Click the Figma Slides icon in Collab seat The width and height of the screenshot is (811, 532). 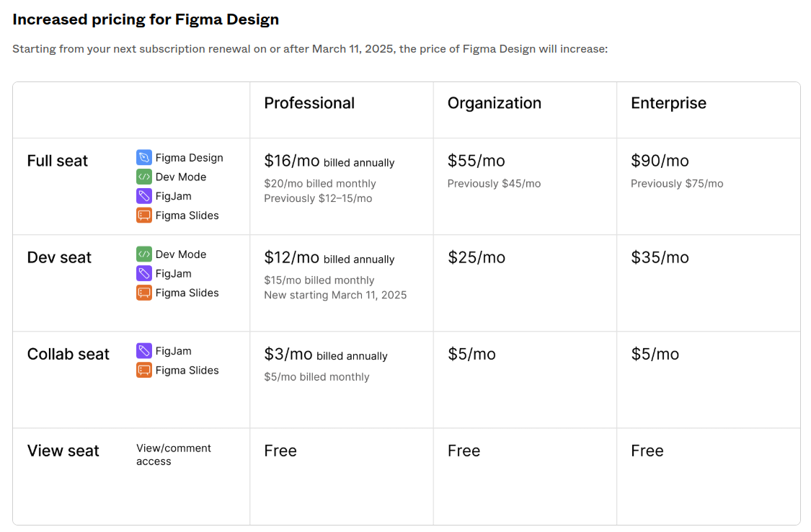click(x=144, y=371)
